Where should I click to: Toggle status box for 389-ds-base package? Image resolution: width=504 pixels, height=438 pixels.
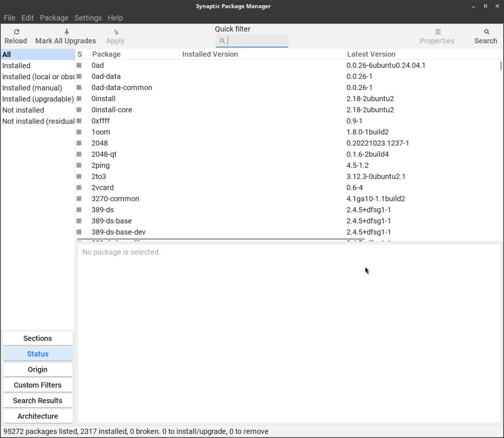tap(79, 221)
